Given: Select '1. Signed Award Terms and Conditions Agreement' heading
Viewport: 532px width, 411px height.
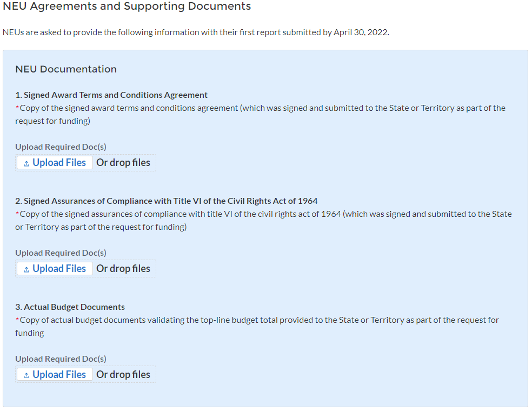Looking at the screenshot, I should pyautogui.click(x=111, y=95).
